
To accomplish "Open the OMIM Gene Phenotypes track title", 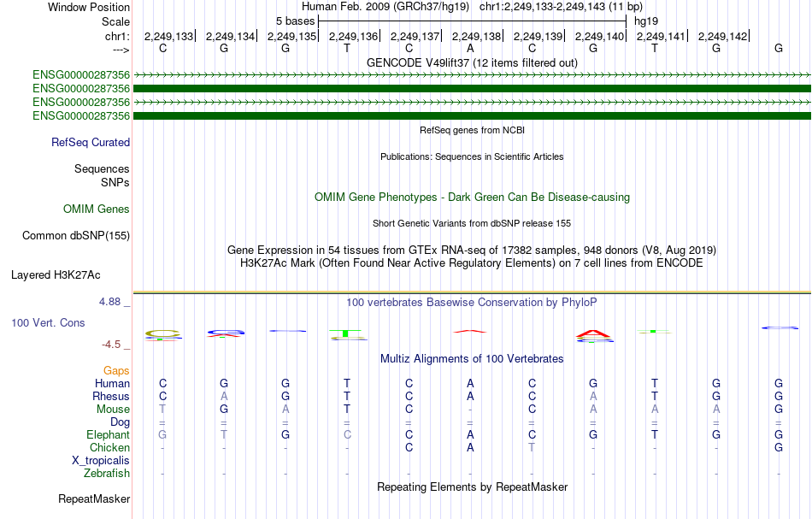I will [x=472, y=198].
